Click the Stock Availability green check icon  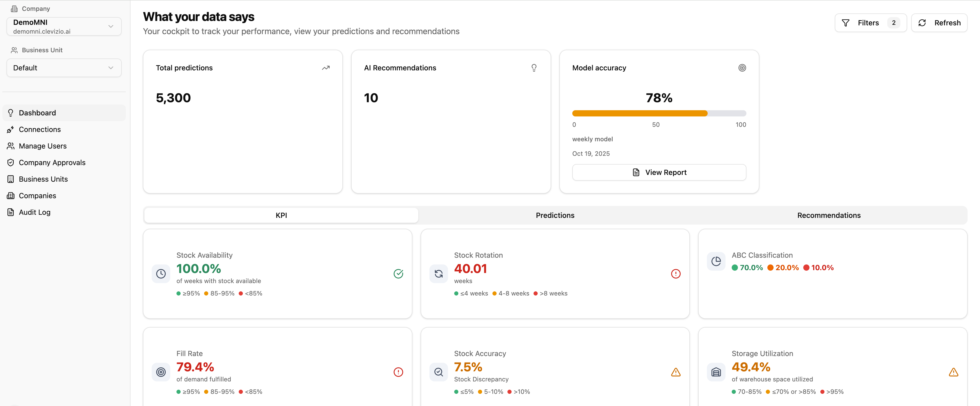pos(398,274)
